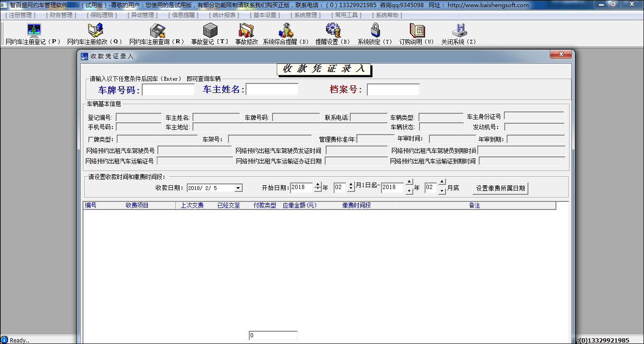Lock system with 系统锁定 padlock icon
Image resolution: width=644 pixels, height=344 pixels.
click(x=375, y=31)
